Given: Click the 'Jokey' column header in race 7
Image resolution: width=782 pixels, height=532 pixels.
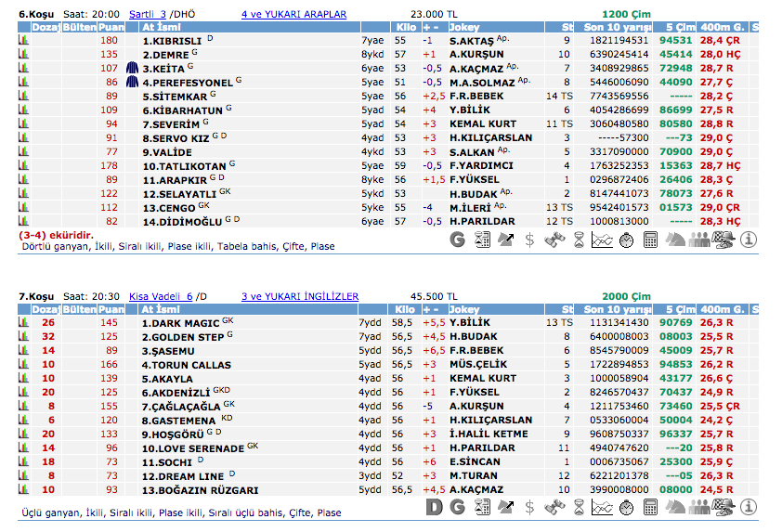Looking at the screenshot, I should point(464,309).
